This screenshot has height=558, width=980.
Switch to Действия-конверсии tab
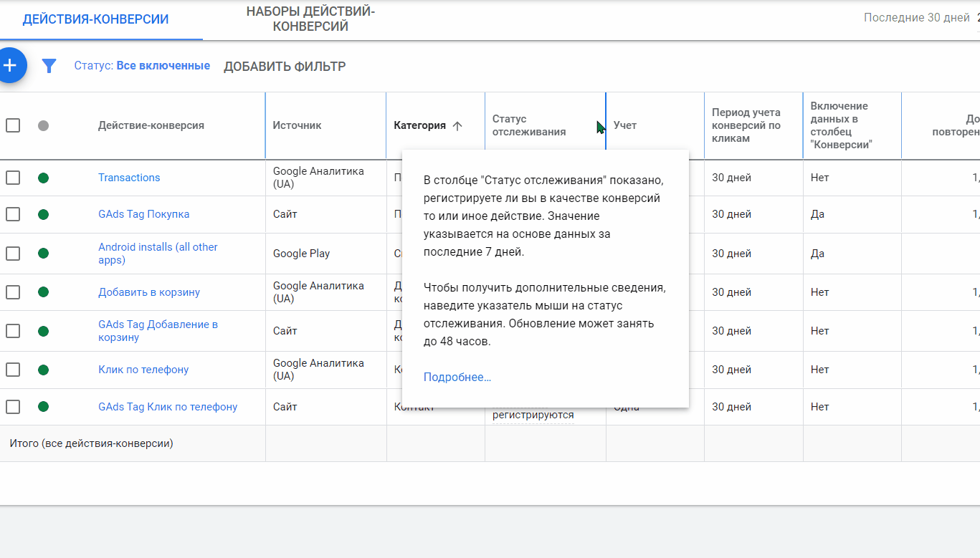pos(95,19)
